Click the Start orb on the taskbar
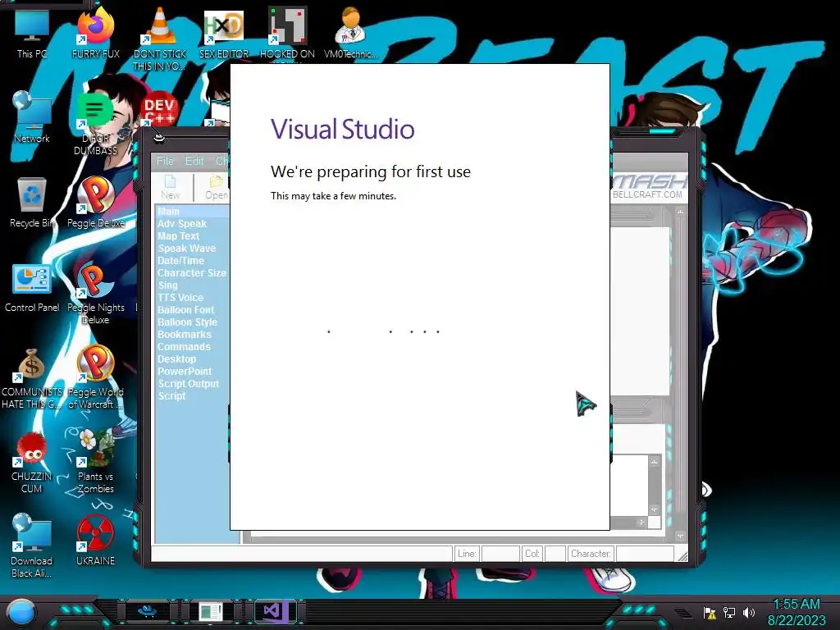The width and height of the screenshot is (840, 630). click(x=21, y=612)
